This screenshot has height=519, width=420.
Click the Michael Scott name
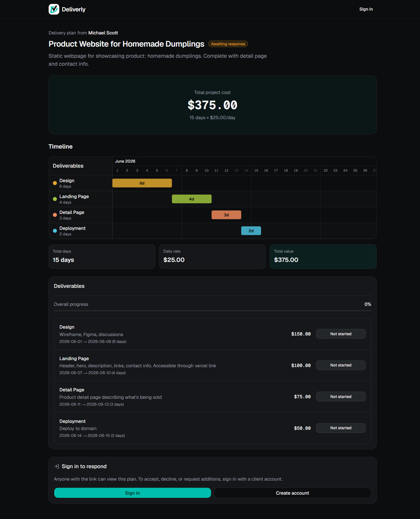tap(103, 33)
